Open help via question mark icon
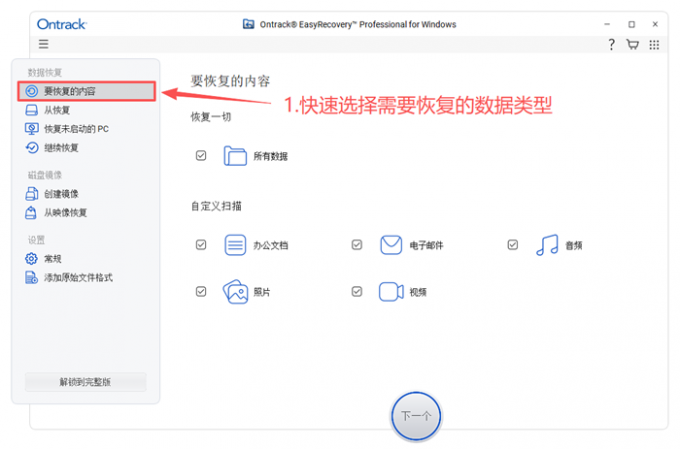This screenshot has width=680, height=449. click(x=611, y=44)
